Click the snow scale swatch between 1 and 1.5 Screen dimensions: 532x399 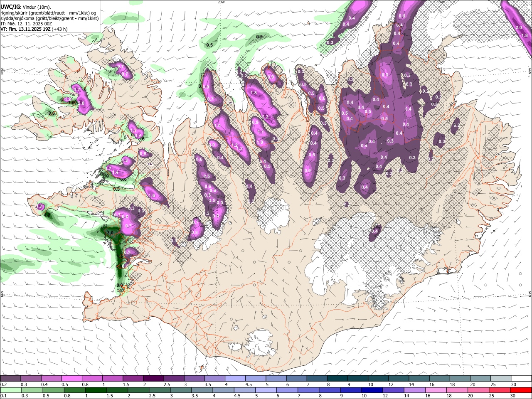click(112, 378)
